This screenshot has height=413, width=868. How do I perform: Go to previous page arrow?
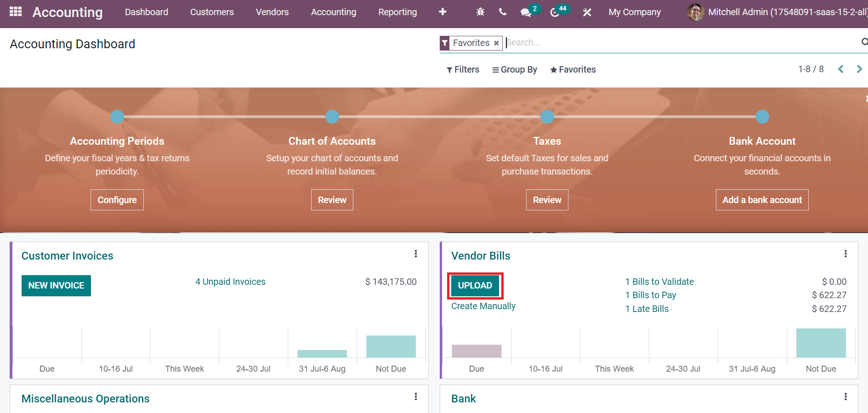[841, 69]
